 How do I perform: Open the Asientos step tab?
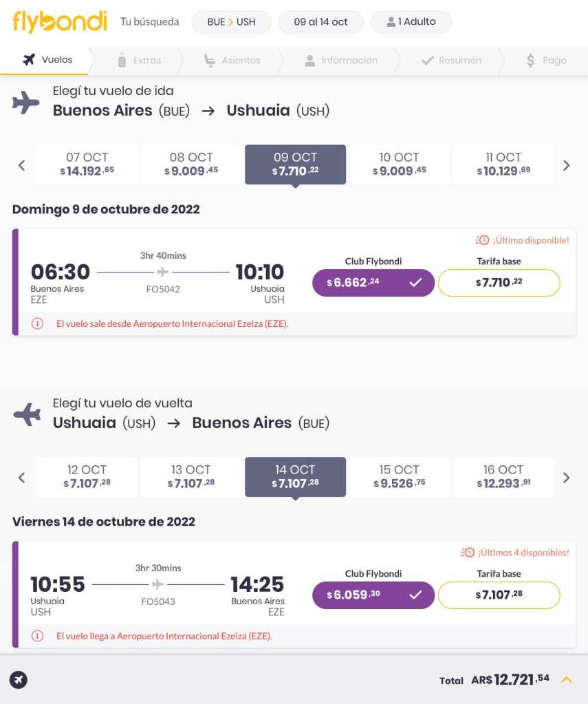pos(232,61)
